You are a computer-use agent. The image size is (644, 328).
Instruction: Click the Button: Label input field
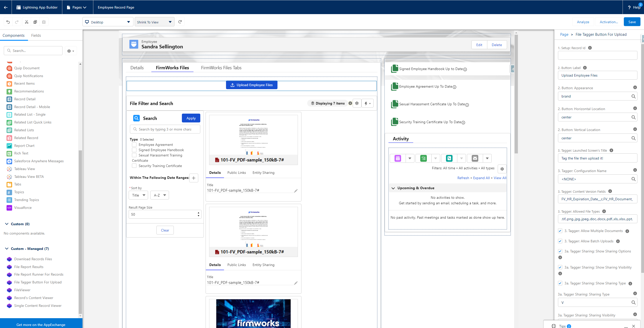[x=597, y=75]
